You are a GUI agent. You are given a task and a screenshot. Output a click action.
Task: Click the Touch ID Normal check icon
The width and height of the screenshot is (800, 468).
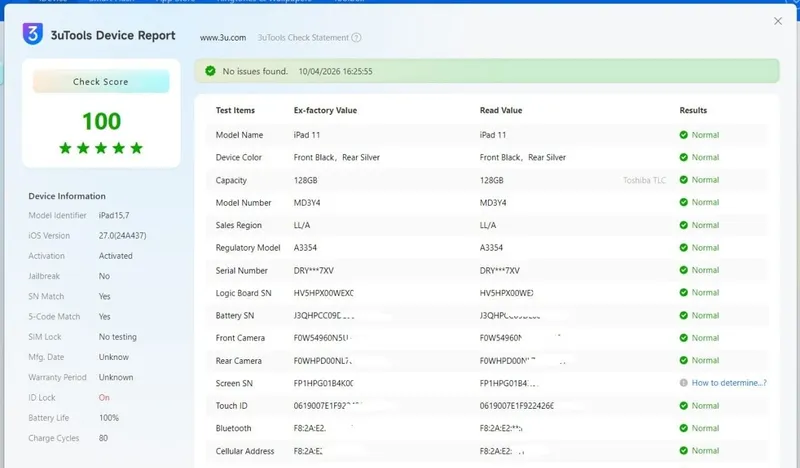tap(684, 406)
